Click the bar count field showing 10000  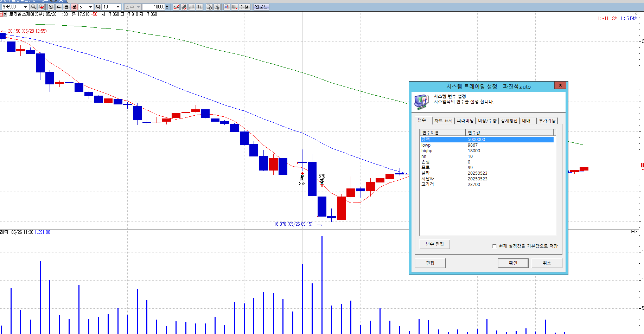pyautogui.click(x=155, y=7)
